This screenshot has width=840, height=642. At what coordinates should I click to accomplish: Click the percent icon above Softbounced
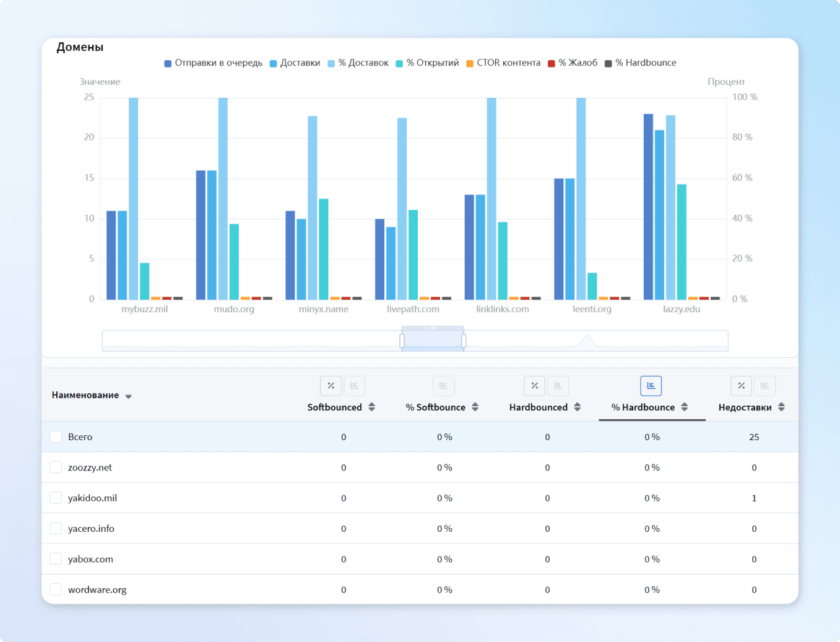331,386
